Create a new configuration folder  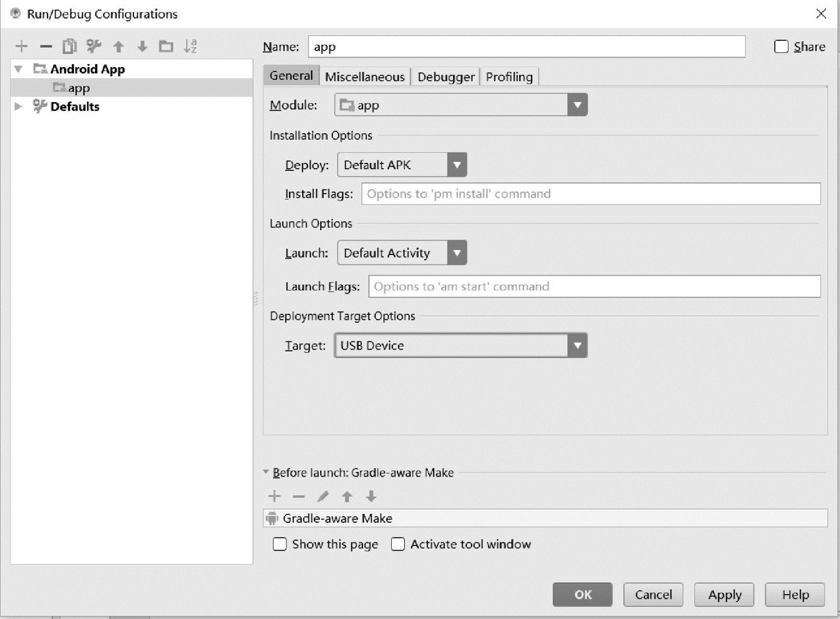tap(166, 47)
